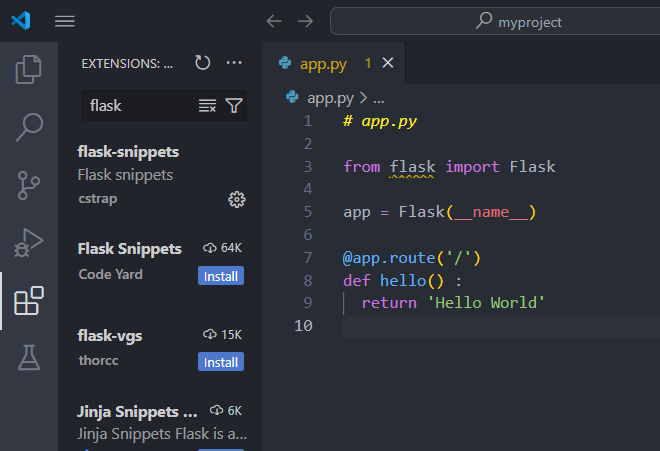This screenshot has height=451, width=660.
Task: Close the app.py tab
Action: tap(388, 63)
